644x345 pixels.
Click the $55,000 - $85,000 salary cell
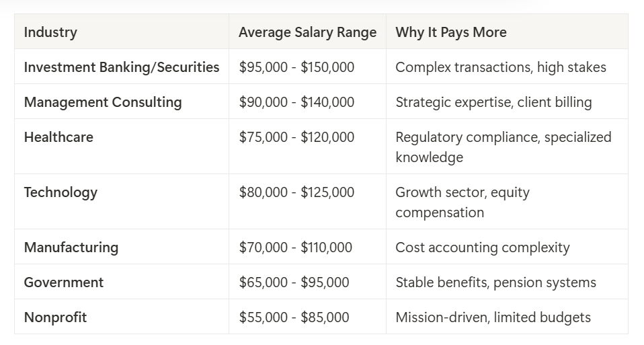[294, 317]
